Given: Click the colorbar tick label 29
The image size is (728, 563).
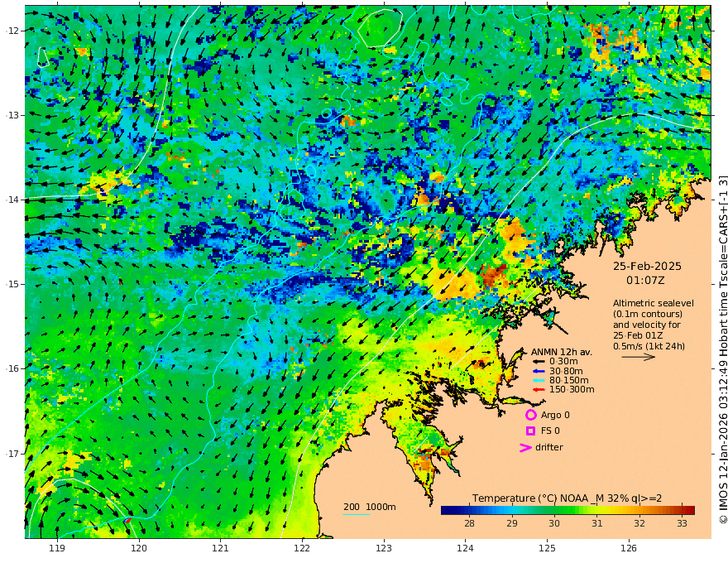Looking at the screenshot, I should pyautogui.click(x=511, y=523).
